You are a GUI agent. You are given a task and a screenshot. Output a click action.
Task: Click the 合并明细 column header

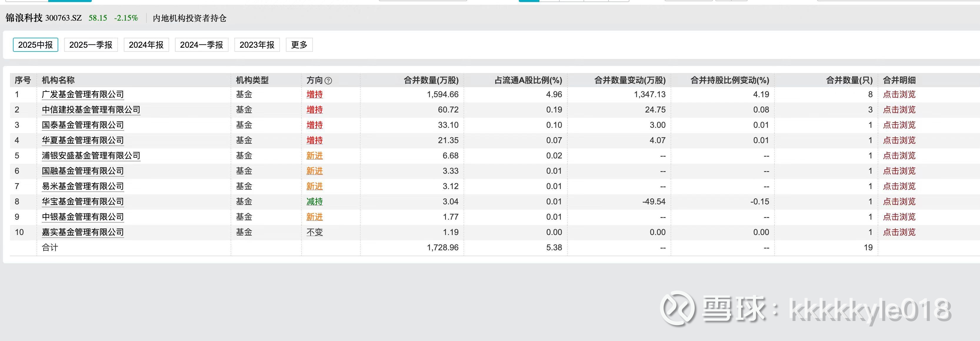[899, 80]
